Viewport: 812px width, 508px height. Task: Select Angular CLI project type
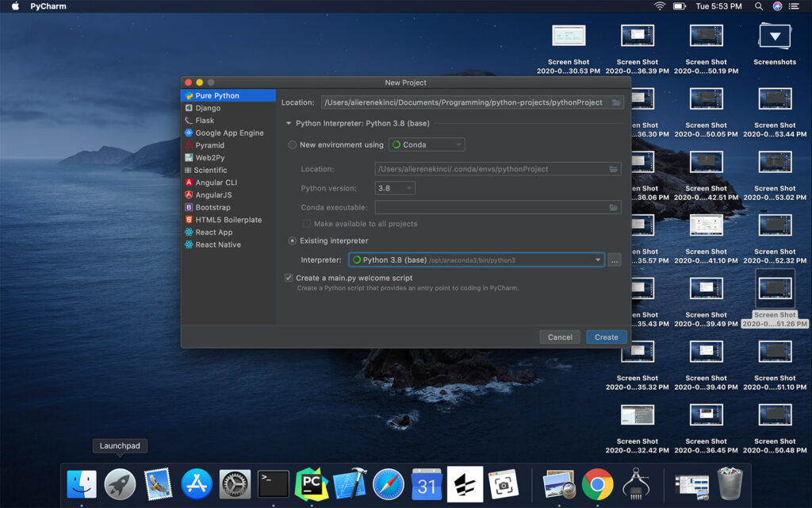coord(228,183)
